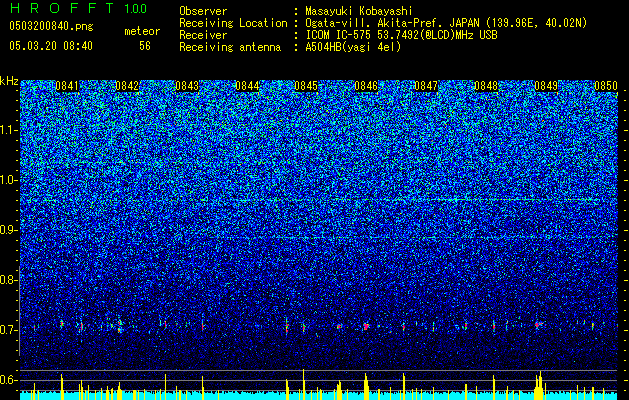629x400 pixels.
Task: Click the 0841 time marker
Action: click(x=67, y=86)
